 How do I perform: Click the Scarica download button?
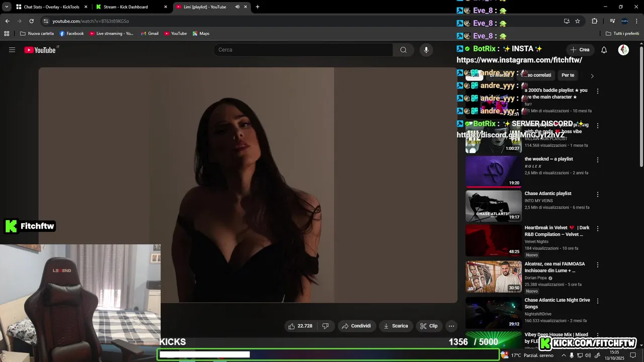coord(396,326)
